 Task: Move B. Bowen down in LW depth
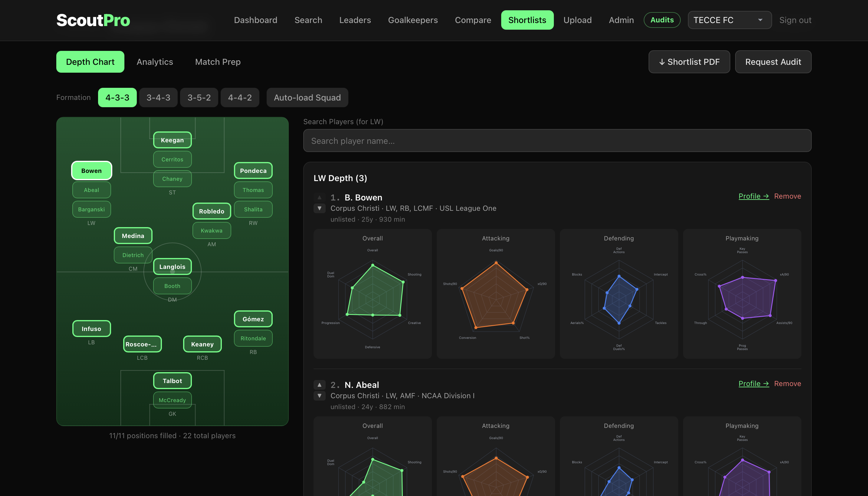319,208
